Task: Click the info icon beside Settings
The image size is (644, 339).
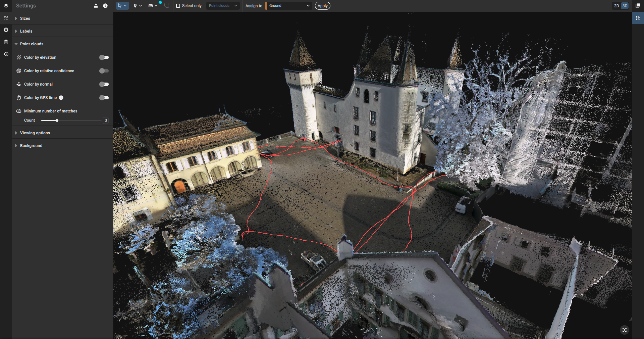Action: [105, 6]
